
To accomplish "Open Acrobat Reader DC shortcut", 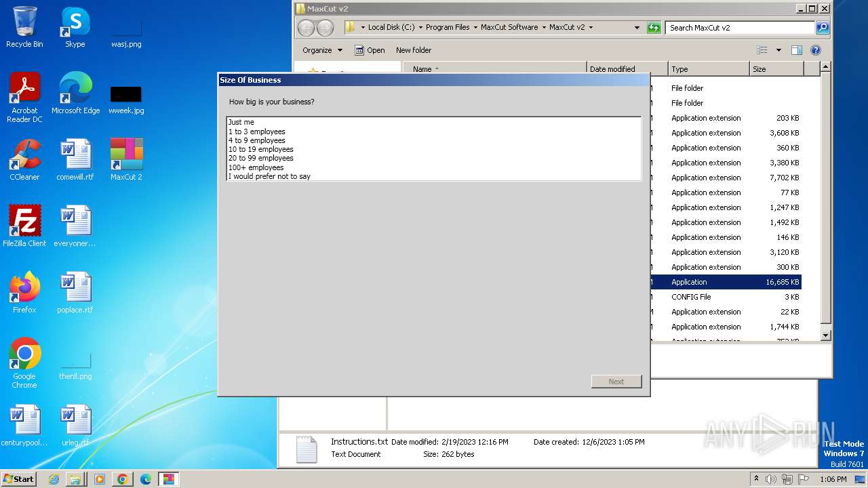I will coord(24,98).
